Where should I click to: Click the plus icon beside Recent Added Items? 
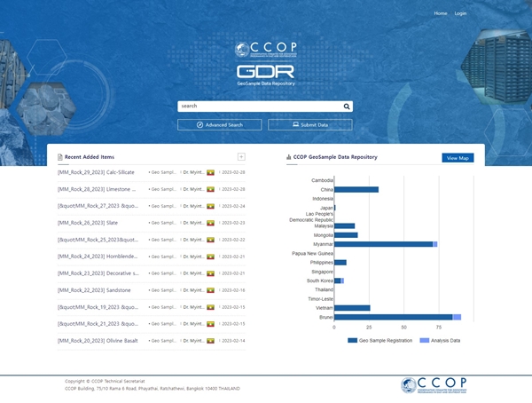click(241, 157)
